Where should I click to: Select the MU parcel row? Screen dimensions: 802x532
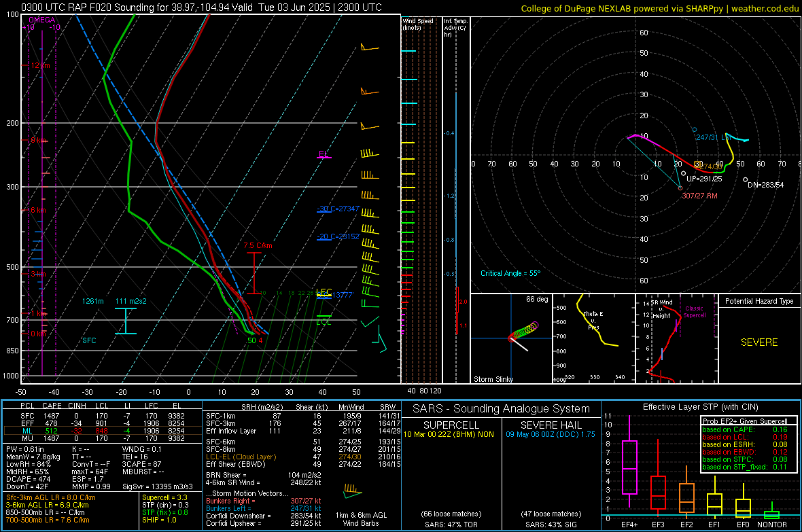[x=103, y=438]
